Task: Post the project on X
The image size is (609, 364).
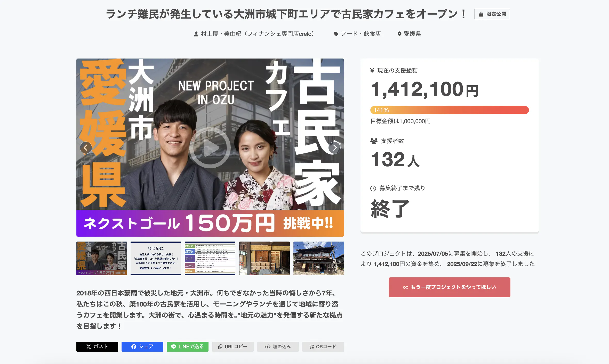Action: point(97,346)
